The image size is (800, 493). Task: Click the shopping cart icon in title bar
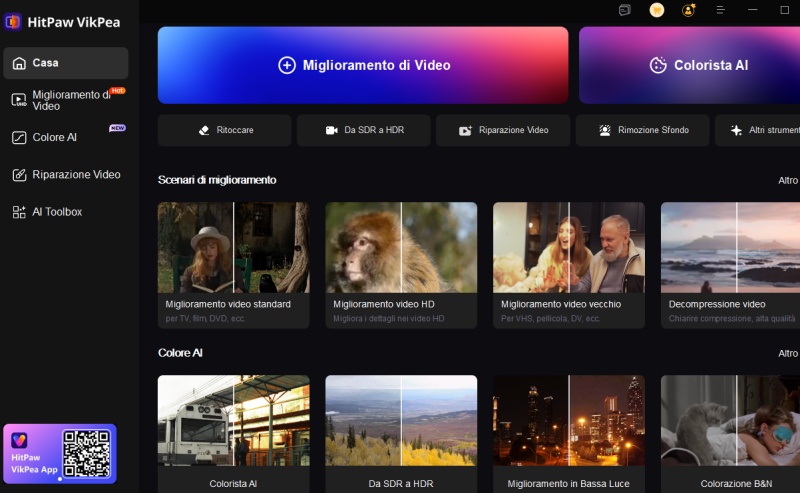pos(656,10)
